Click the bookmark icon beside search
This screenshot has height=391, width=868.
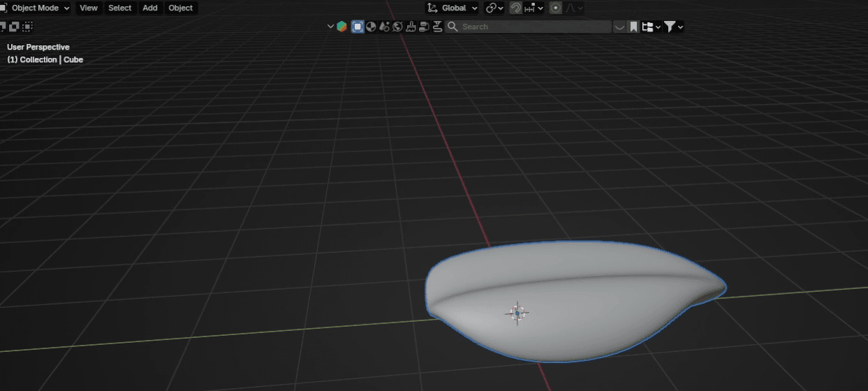(x=633, y=27)
